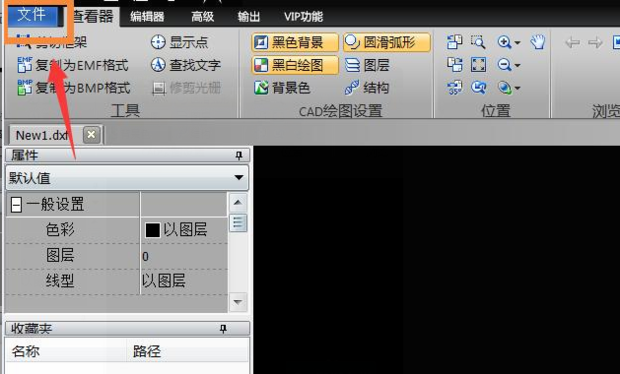620x374 pixels.
Task: Click the browse forward arrow
Action: click(x=595, y=42)
